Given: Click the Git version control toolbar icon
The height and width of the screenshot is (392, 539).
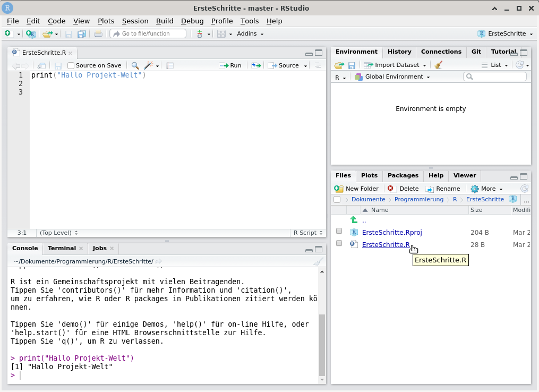Looking at the screenshot, I should click(x=199, y=33).
